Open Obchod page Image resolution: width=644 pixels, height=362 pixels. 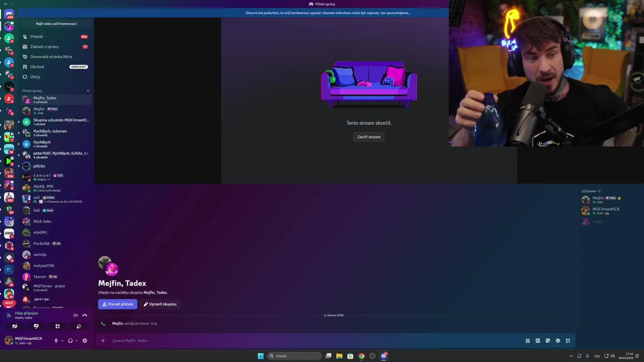[x=56, y=67]
